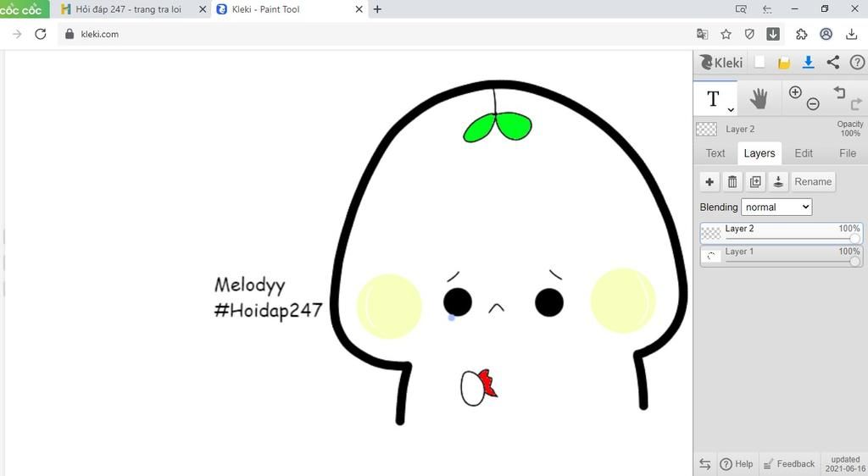Expand the tool selection chevron under Text tool
Screen dimensions: 868x476
point(731,109)
